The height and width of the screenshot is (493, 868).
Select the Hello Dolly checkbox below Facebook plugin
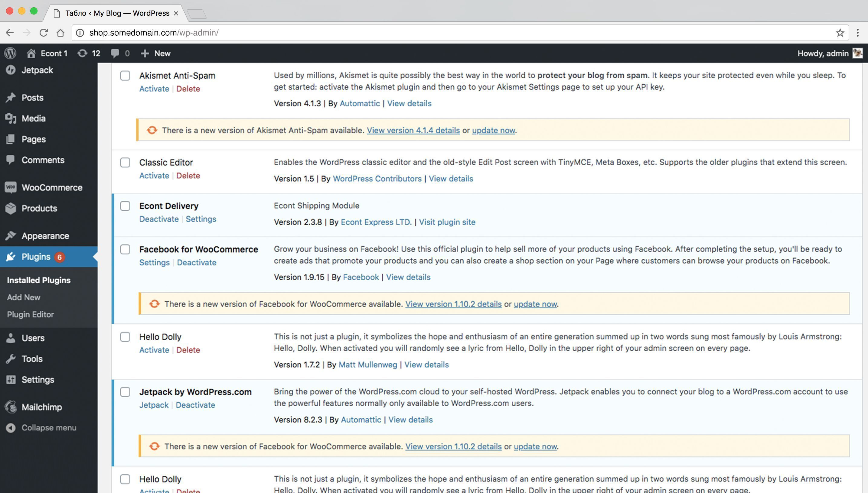coord(125,337)
